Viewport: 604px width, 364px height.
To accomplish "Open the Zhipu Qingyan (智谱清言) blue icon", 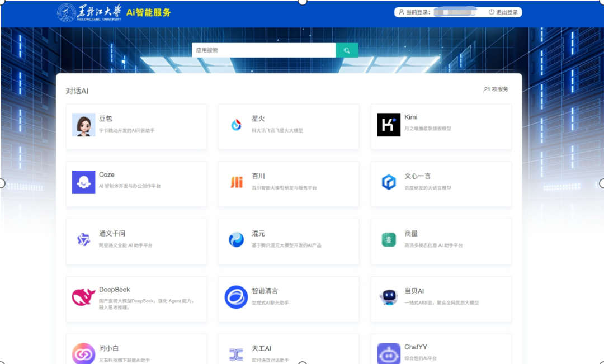I will [x=236, y=297].
